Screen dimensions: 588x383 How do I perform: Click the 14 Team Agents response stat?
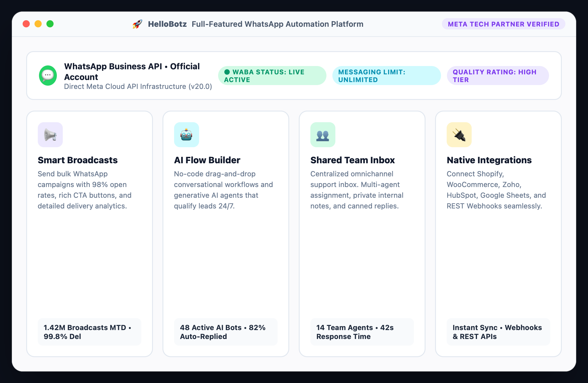[x=362, y=332]
